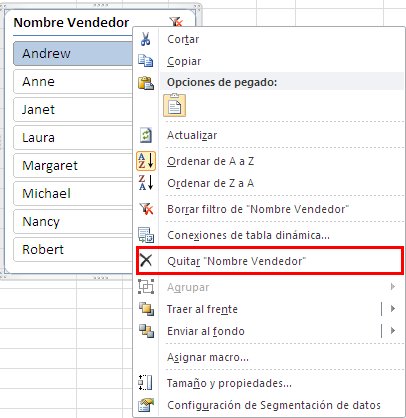The width and height of the screenshot is (406, 418).
Task: Click the scissors Cortar icon
Action: pos(145,39)
